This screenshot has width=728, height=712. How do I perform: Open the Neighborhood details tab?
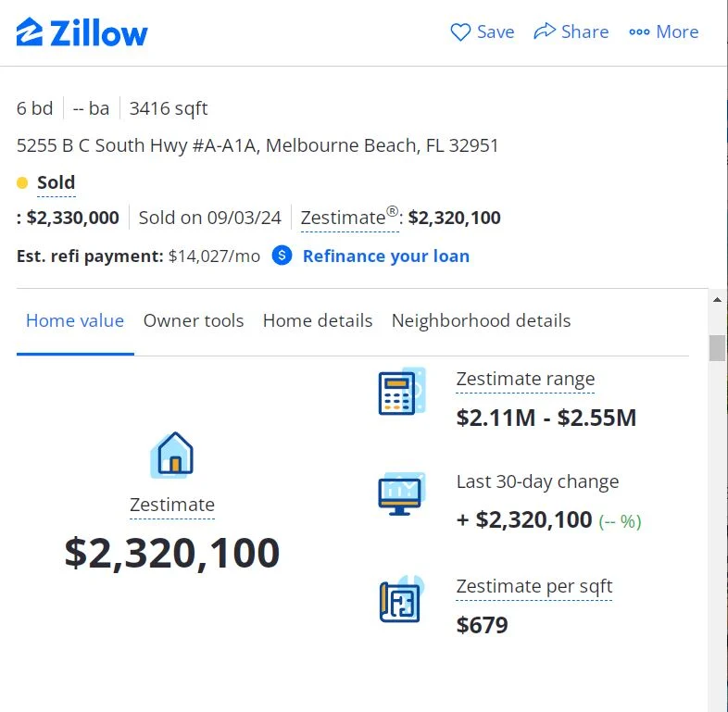[481, 321]
